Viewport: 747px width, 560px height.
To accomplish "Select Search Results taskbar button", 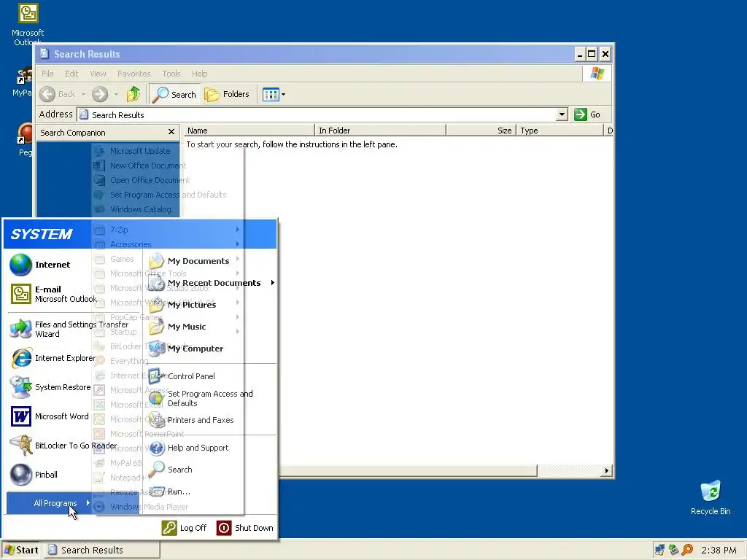I will 102,550.
